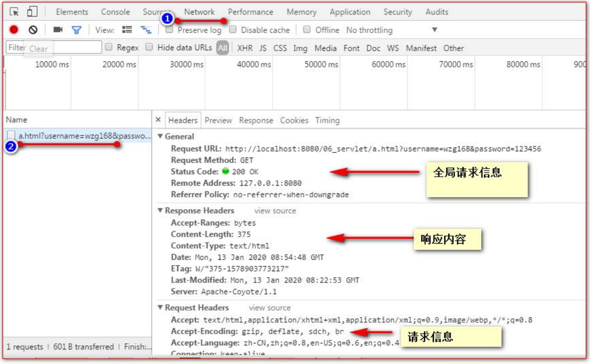Image resolution: width=590 pixels, height=364 pixels.
Task: Capture screenshots camera icon
Action: point(58,30)
